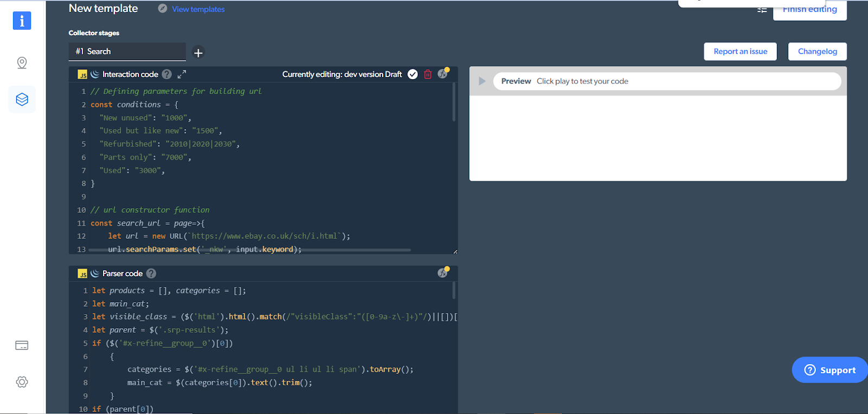Click parser line starting 'let visible_class'

275,317
